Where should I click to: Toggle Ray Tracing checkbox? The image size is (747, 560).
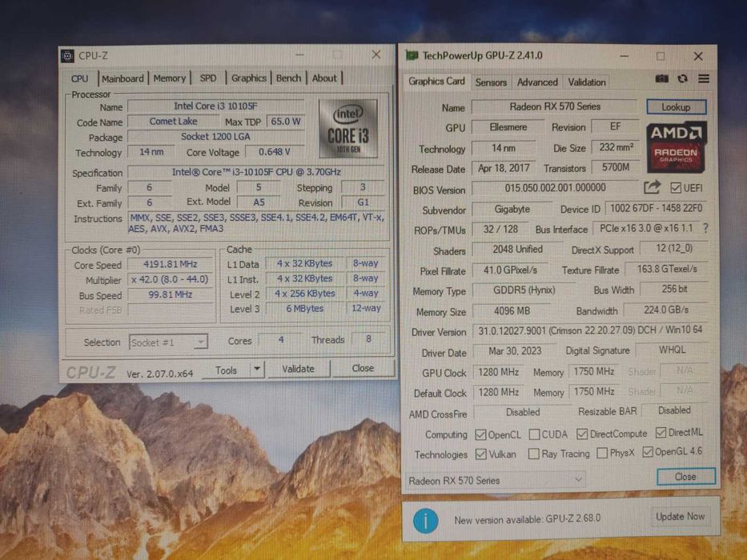[x=533, y=454]
